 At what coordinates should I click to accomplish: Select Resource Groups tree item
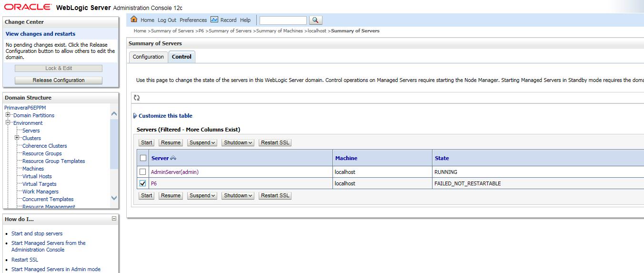pyautogui.click(x=42, y=153)
